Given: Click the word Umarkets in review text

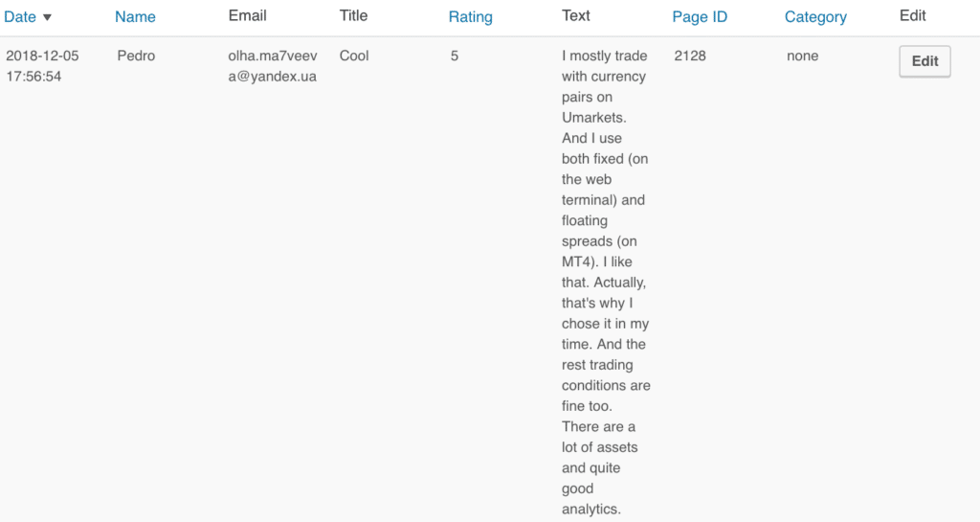Looking at the screenshot, I should click(x=592, y=118).
